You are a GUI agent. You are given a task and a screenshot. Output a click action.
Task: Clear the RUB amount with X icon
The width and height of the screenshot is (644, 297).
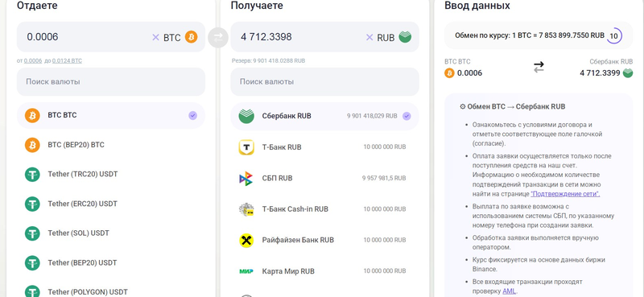[x=369, y=37]
